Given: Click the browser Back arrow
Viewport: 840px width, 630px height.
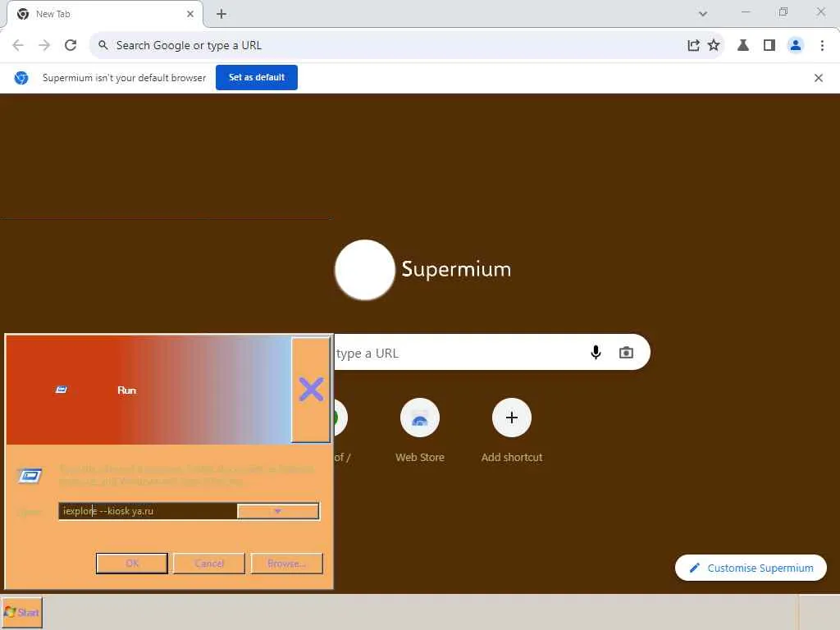Looking at the screenshot, I should pos(18,46).
